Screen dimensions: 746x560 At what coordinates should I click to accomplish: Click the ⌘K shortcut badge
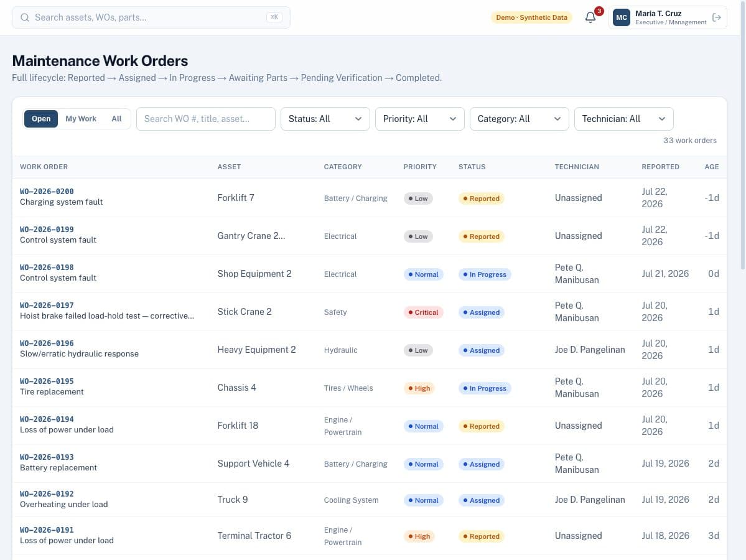tap(274, 17)
